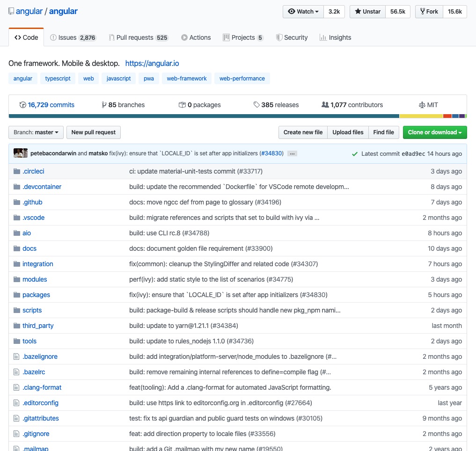
Task: Click the packages folder icon
Action: [17, 295]
